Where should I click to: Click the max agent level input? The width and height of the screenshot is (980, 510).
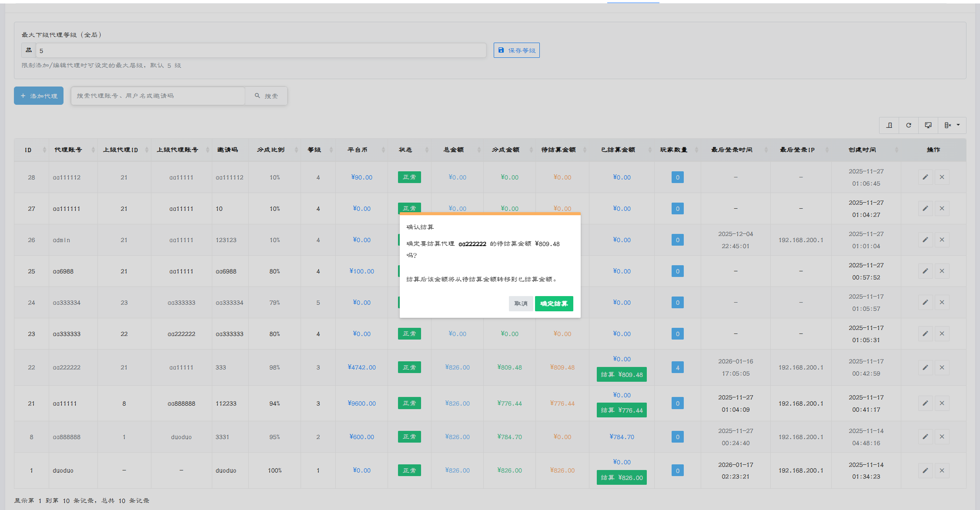[261, 50]
